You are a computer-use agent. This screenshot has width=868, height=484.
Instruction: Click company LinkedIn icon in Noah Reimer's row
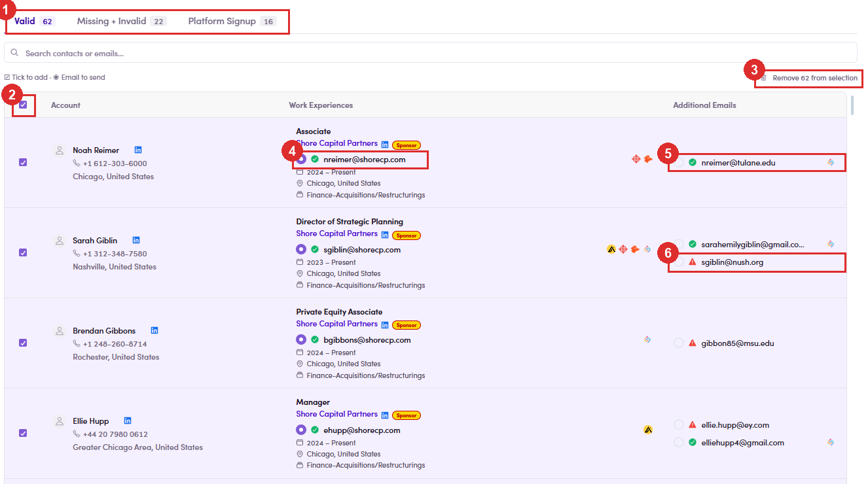coord(385,145)
